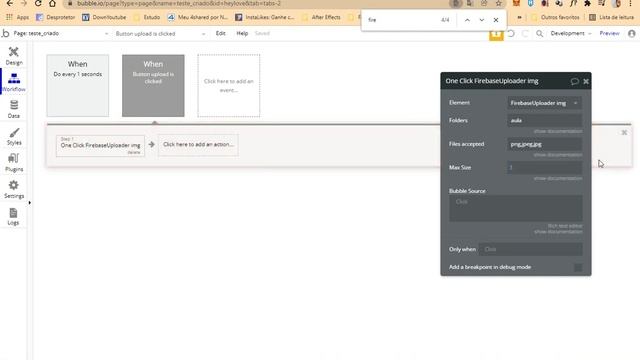Viewport: 640px width, 360px height.
Task: Open Lista de leitura reading list
Action: pos(611,17)
